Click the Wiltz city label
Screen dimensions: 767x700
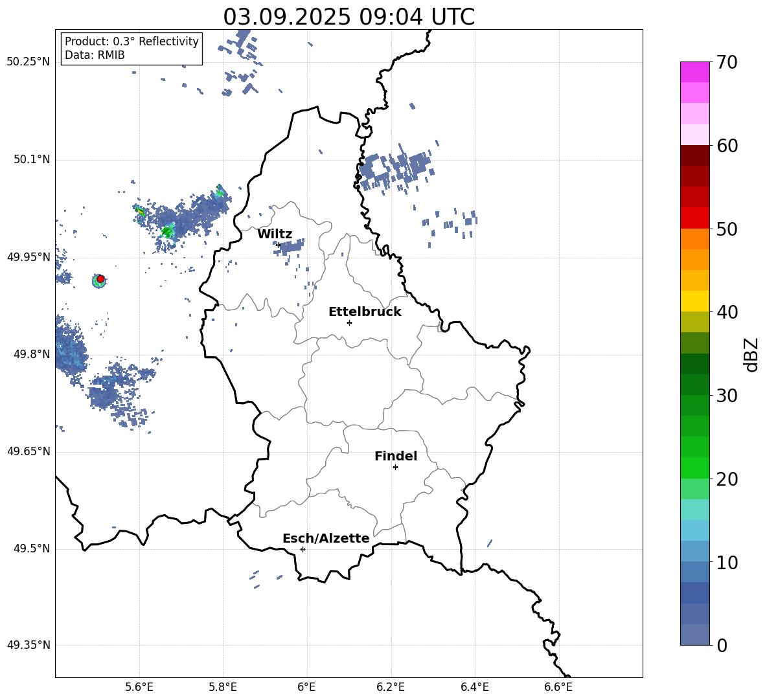(x=275, y=234)
